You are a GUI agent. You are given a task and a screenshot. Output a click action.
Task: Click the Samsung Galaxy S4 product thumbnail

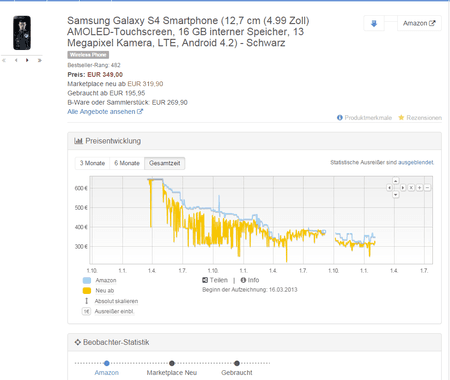pyautogui.click(x=22, y=33)
